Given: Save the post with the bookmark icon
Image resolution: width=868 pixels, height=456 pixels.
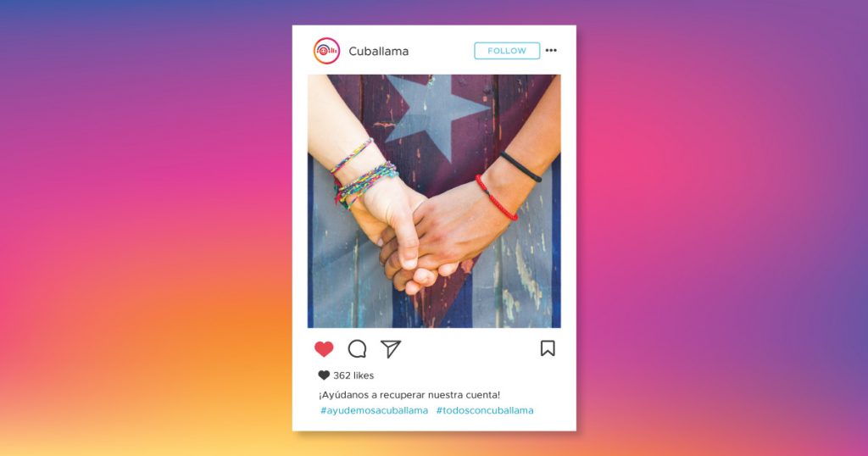Looking at the screenshot, I should coord(548,348).
